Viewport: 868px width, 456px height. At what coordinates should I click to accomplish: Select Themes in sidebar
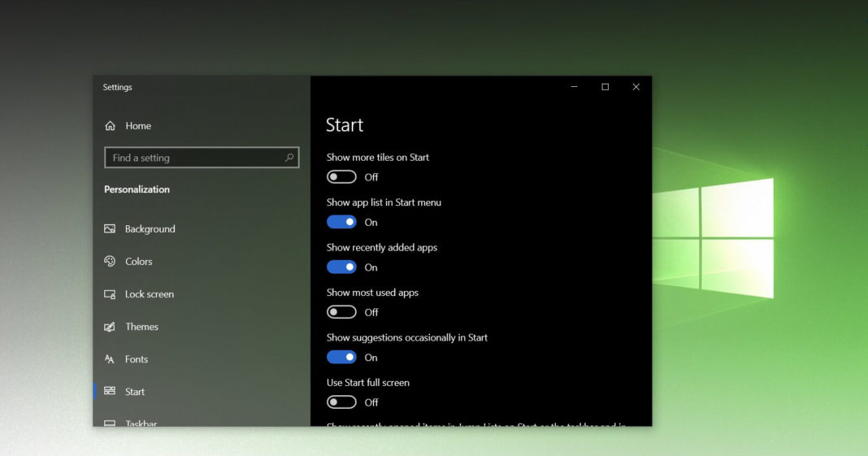[202, 327]
